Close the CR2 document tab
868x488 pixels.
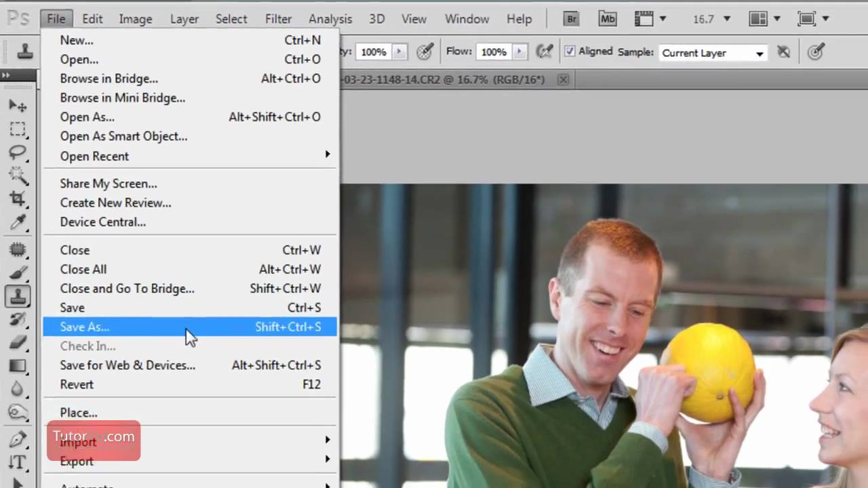[563, 79]
